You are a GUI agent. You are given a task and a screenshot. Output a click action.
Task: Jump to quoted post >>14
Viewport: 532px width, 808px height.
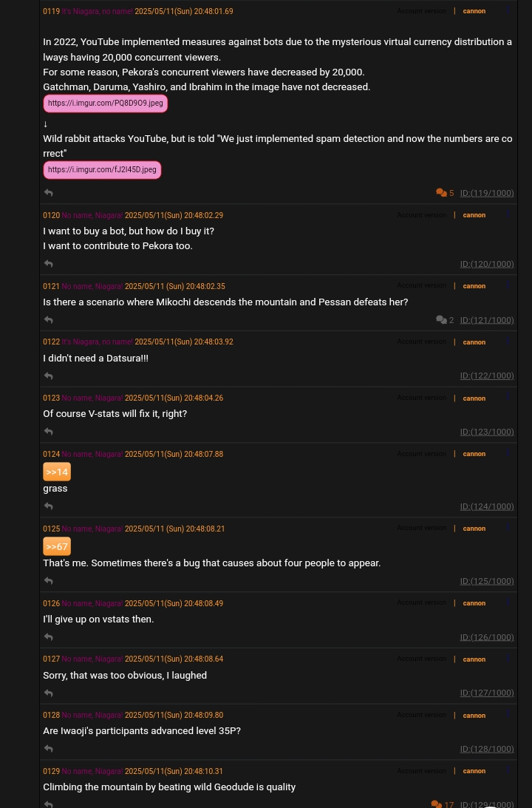click(x=57, y=472)
